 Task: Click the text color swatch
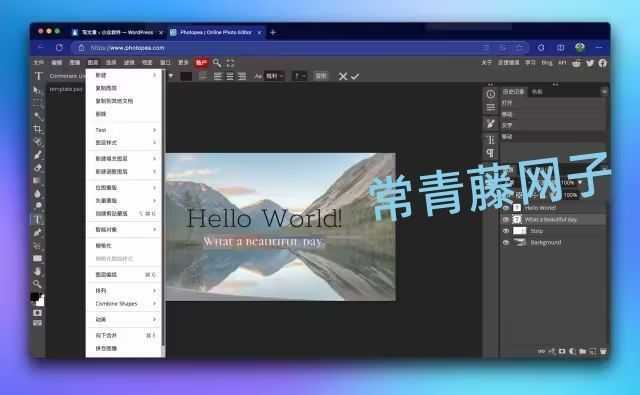[x=186, y=76]
